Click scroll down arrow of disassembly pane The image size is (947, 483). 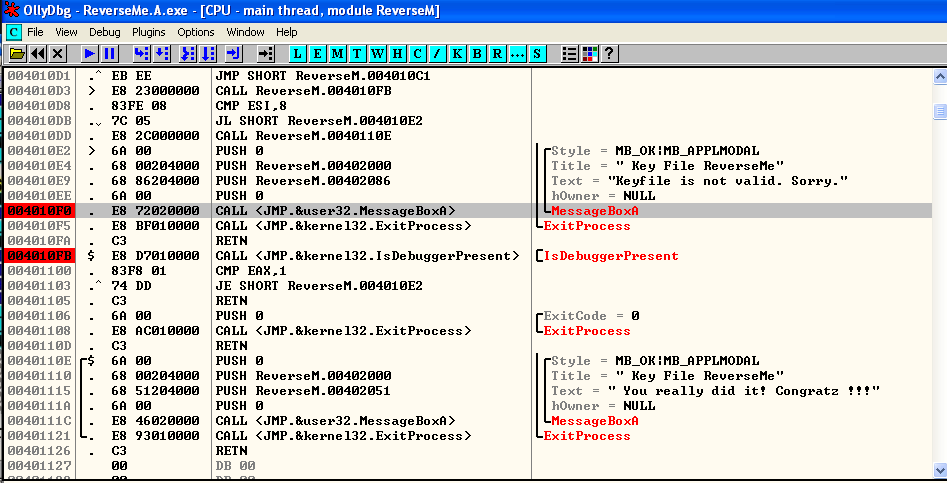point(940,470)
